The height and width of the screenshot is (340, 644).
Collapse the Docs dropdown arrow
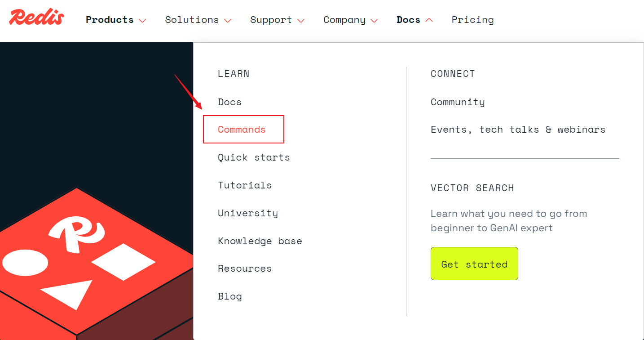(429, 19)
